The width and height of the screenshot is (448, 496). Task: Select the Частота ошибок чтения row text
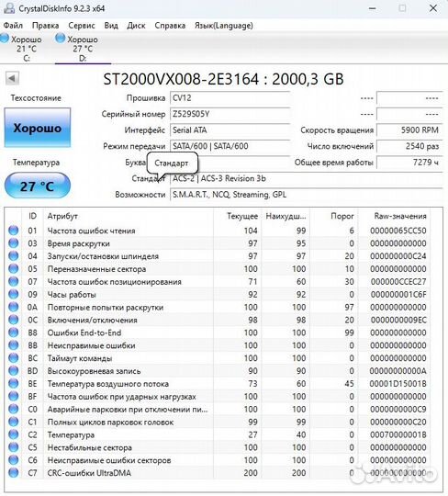point(92,231)
